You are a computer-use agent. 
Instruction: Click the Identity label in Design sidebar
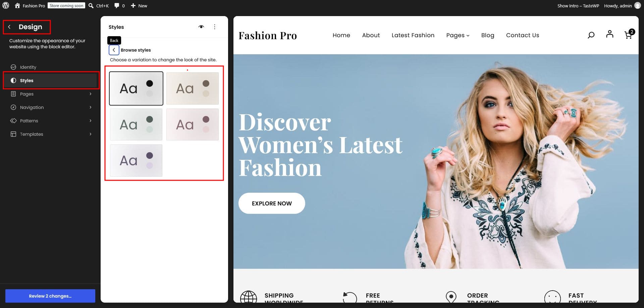click(28, 67)
